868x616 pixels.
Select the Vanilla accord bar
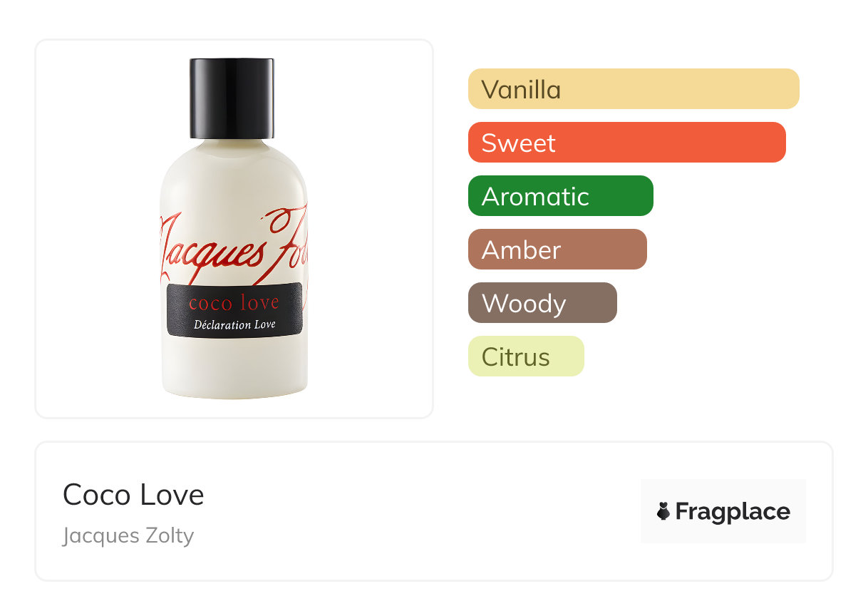coord(634,89)
